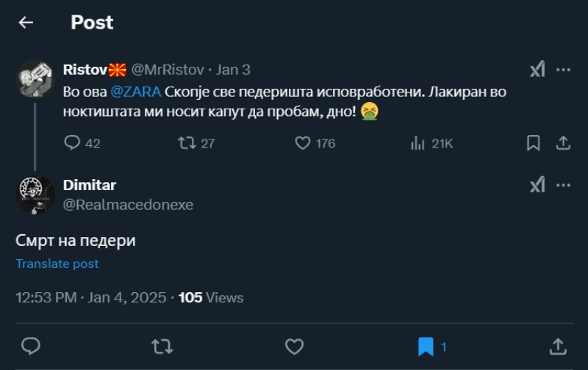
Task: Click the Grok icon on Ristov's post
Action: [x=537, y=70]
